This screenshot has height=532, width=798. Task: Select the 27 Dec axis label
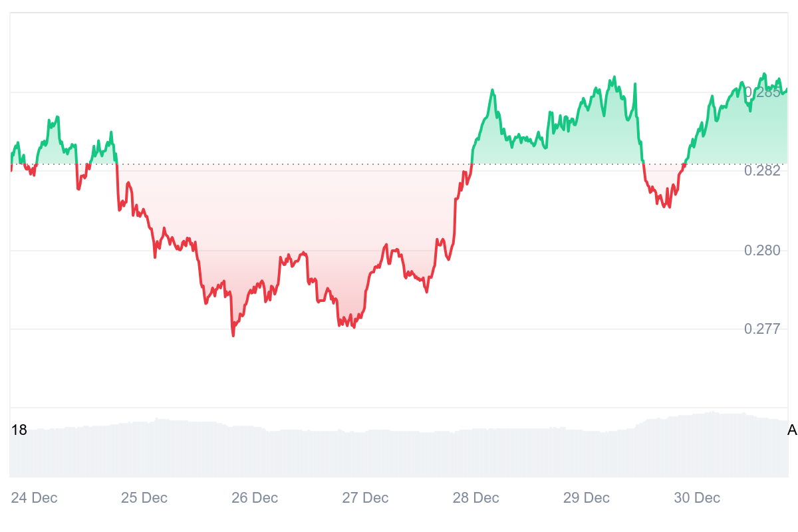366,497
